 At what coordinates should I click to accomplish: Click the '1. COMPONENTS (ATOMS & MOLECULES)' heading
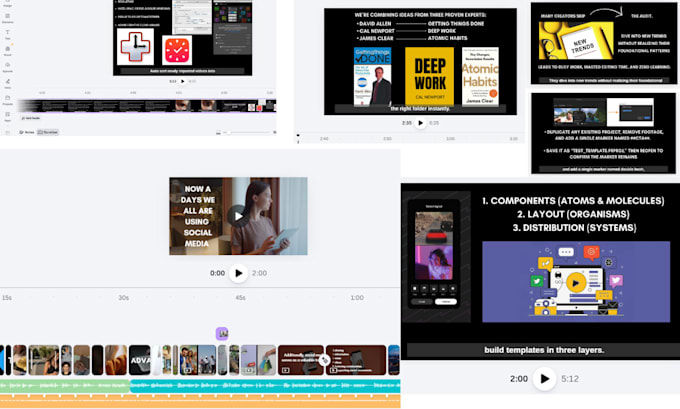pyautogui.click(x=573, y=201)
